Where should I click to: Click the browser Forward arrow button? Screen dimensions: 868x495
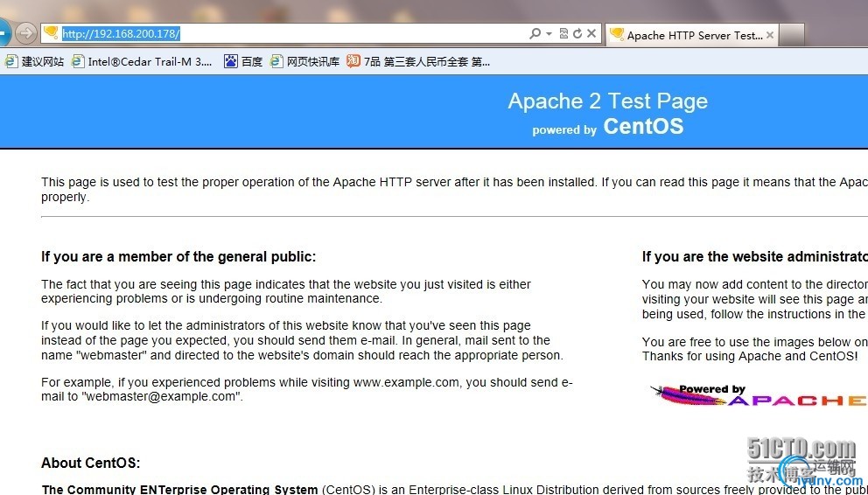pyautogui.click(x=25, y=34)
